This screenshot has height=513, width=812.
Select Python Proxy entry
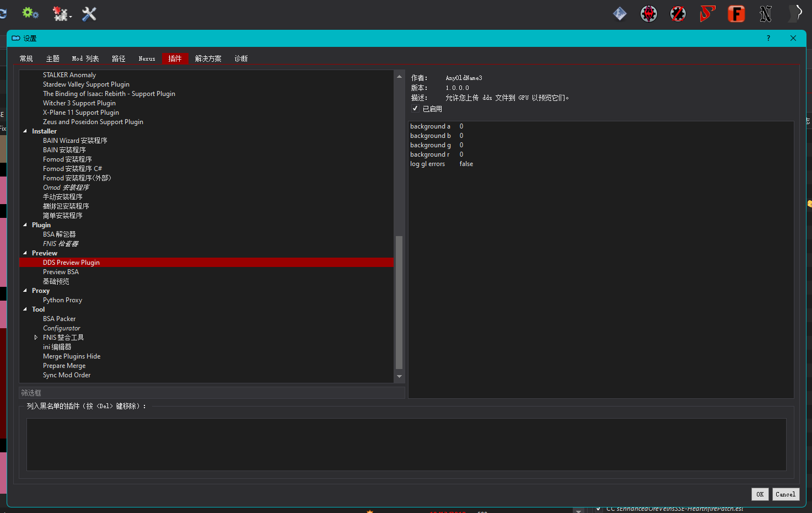click(62, 300)
